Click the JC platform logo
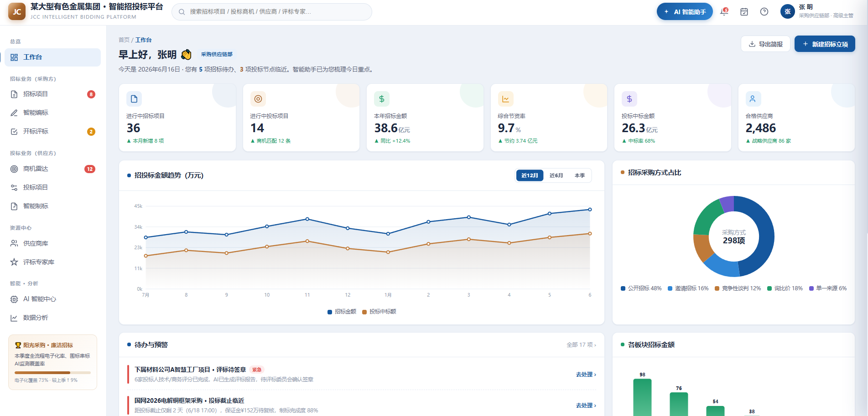Viewport: 868px width, 416px height. [x=17, y=12]
